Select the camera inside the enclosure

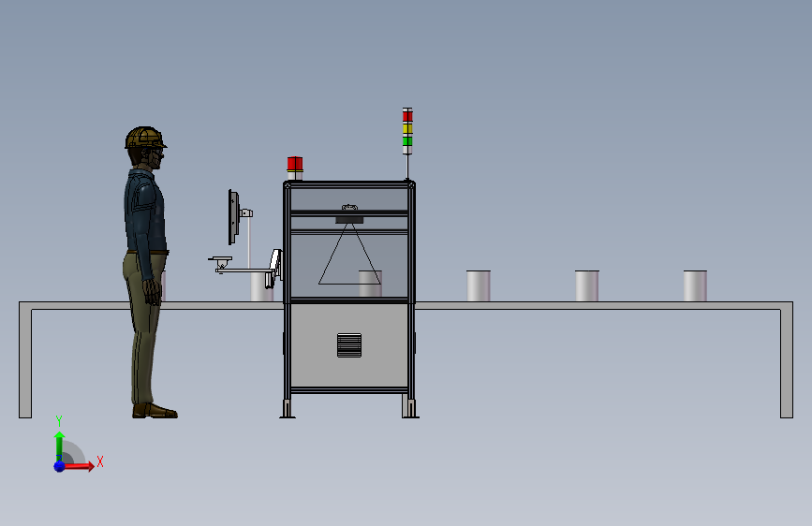[x=349, y=220]
